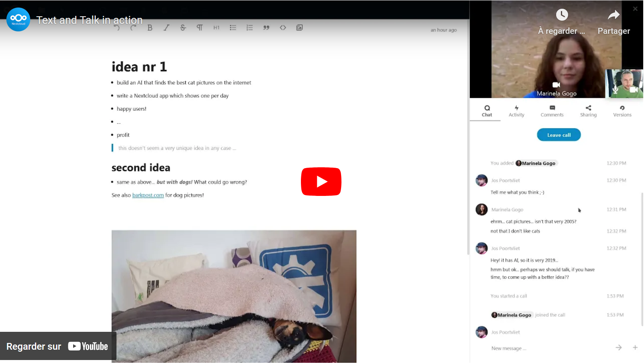Switch to the Comments tab
This screenshot has width=644, height=364.
tap(552, 111)
